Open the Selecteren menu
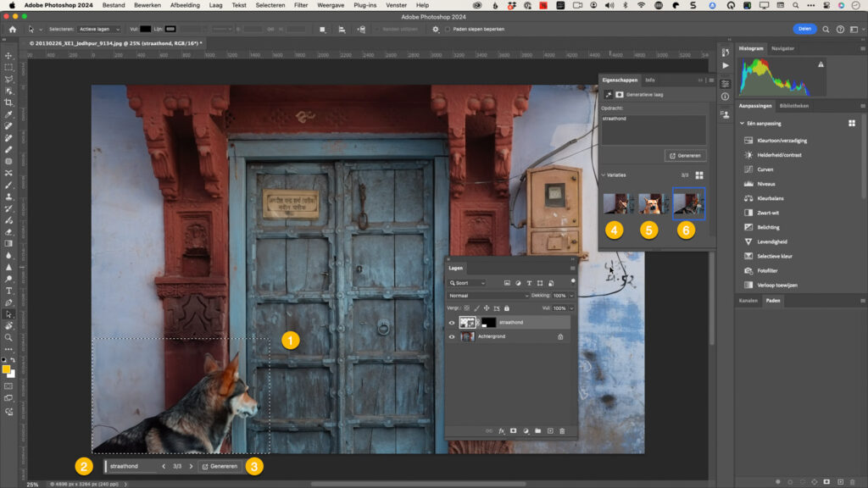 (x=270, y=5)
